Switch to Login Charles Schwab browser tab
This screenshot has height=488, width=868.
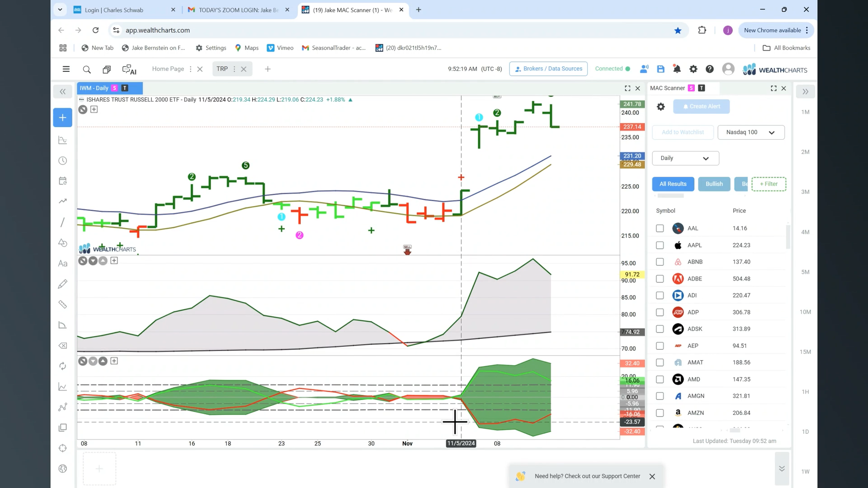pyautogui.click(x=124, y=10)
